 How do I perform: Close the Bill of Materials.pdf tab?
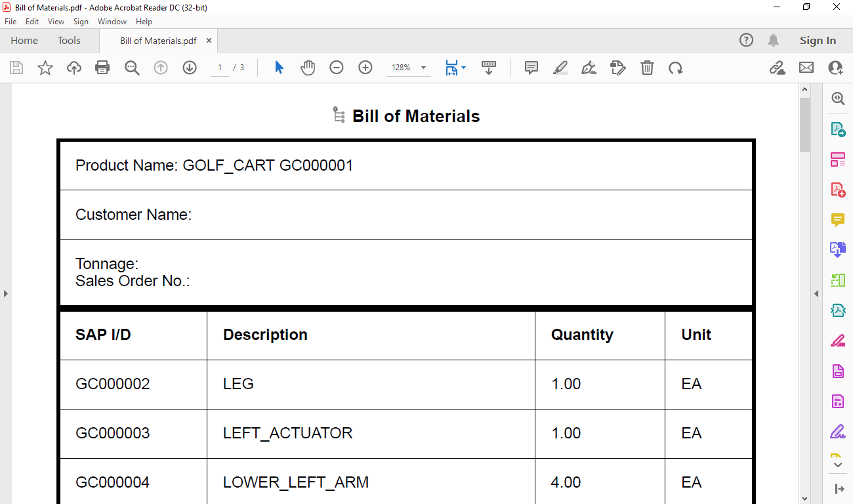(x=209, y=41)
